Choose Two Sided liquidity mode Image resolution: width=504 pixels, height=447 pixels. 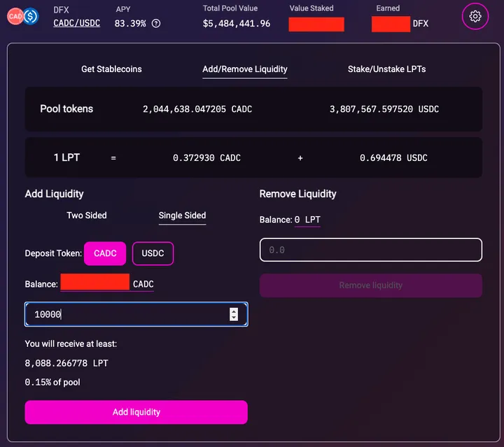(87, 215)
